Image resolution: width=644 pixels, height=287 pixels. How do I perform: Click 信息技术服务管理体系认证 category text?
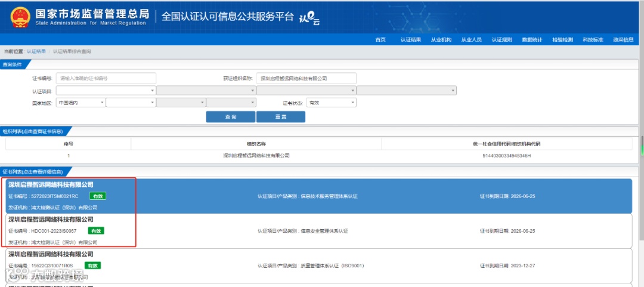329,196
